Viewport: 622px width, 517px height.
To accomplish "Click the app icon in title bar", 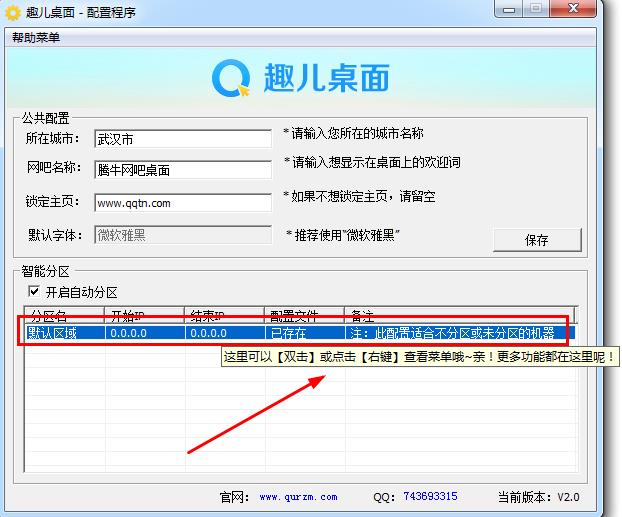I will tap(12, 12).
